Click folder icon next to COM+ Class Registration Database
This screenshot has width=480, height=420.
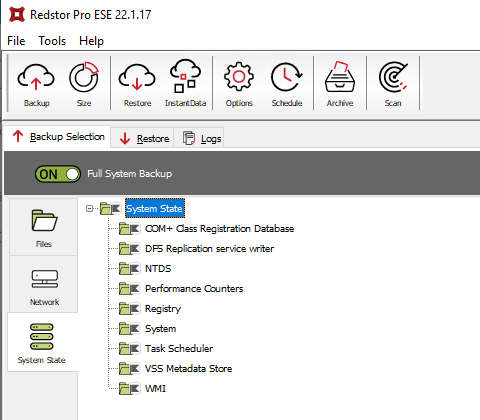(x=129, y=229)
